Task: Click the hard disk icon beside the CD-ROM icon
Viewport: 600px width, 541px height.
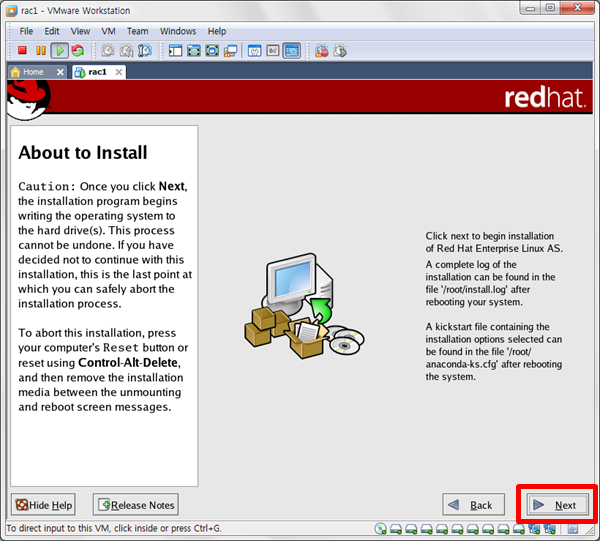Action: pyautogui.click(x=396, y=529)
